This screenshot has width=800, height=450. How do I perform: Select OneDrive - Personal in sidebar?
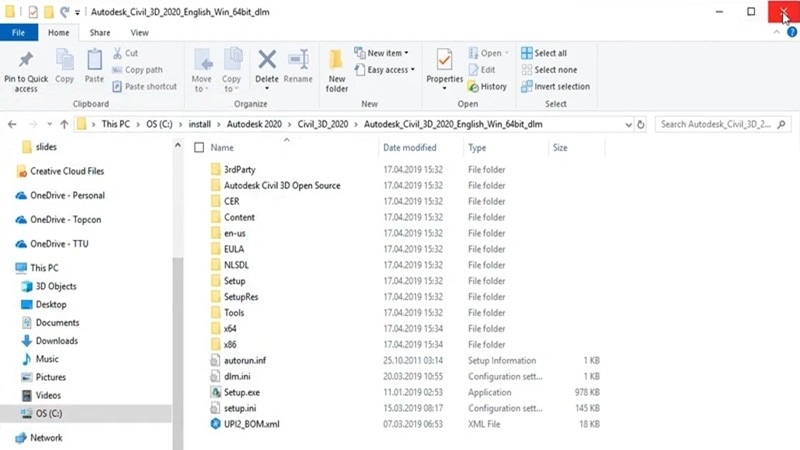tap(60, 195)
